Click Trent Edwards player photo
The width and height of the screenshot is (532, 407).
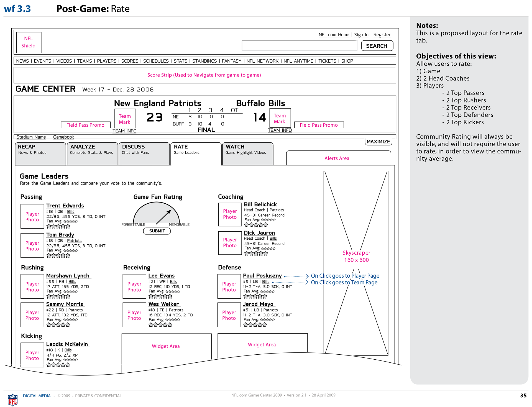pos(32,216)
